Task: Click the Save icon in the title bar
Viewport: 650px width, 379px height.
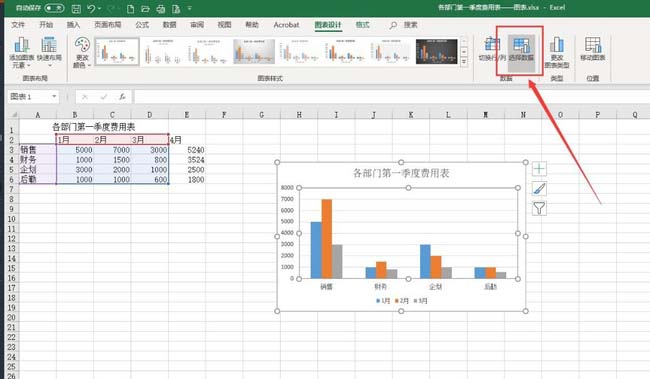Action: point(76,8)
